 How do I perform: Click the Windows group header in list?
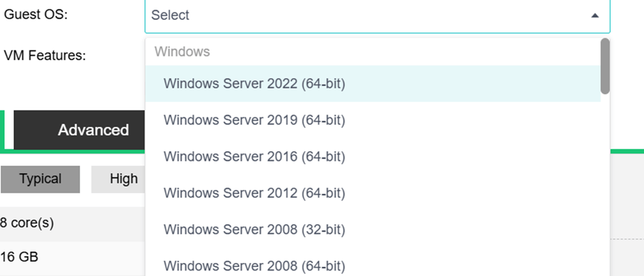pos(182,51)
